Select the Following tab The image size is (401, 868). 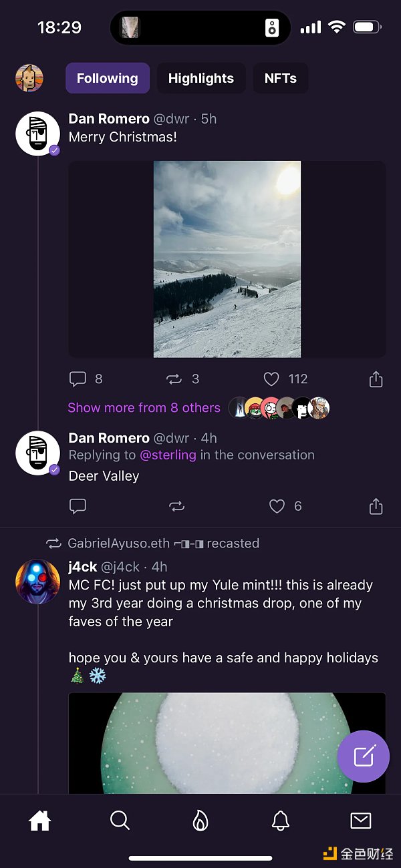pos(107,79)
